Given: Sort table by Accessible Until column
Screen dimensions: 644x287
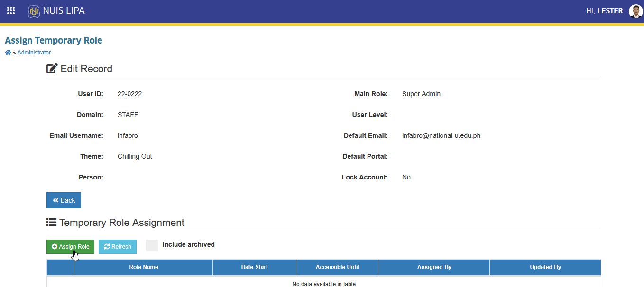Looking at the screenshot, I should [338, 267].
